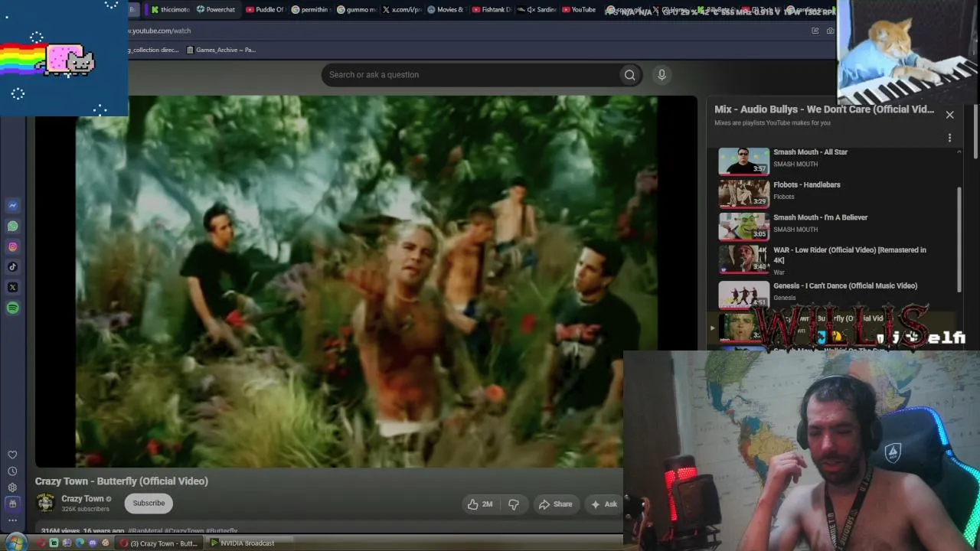This screenshot has height=551, width=980.
Task: Like the Crazy Town video
Action: tap(480, 504)
